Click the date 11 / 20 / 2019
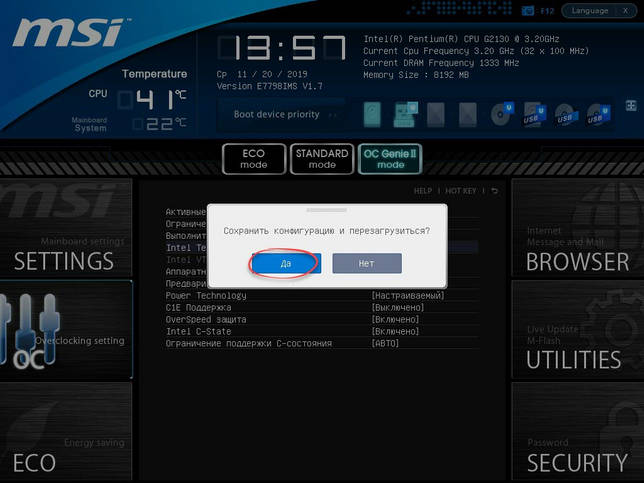The height and width of the screenshot is (483, 644). [x=272, y=74]
